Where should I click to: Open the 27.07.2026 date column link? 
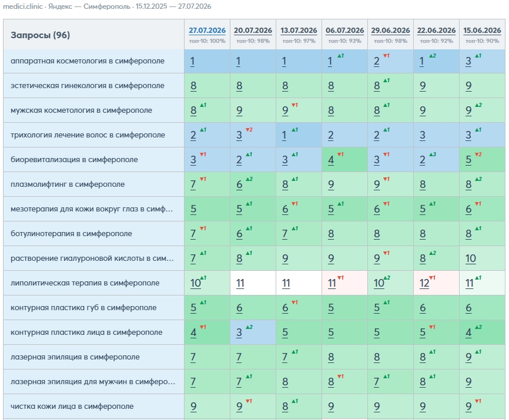pyautogui.click(x=207, y=31)
